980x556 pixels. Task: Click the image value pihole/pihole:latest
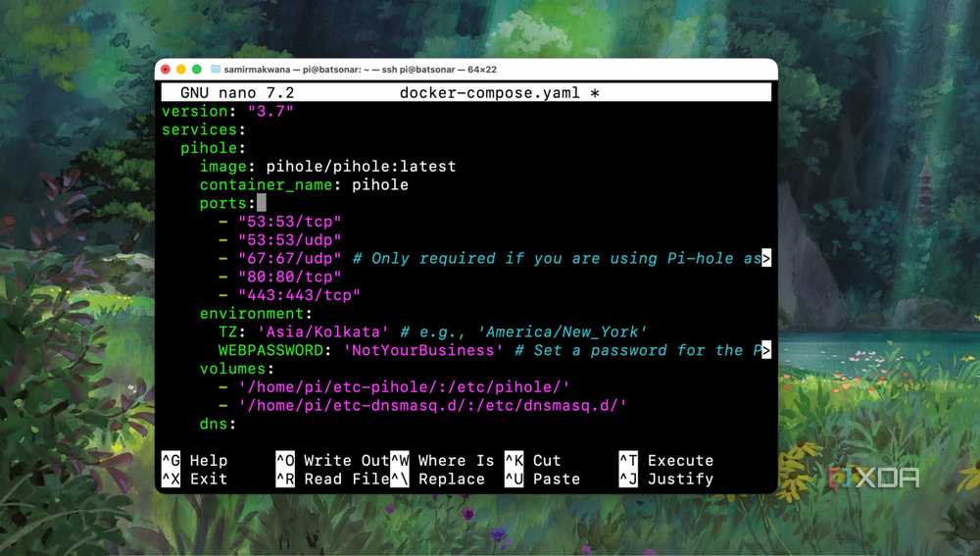[x=361, y=167]
